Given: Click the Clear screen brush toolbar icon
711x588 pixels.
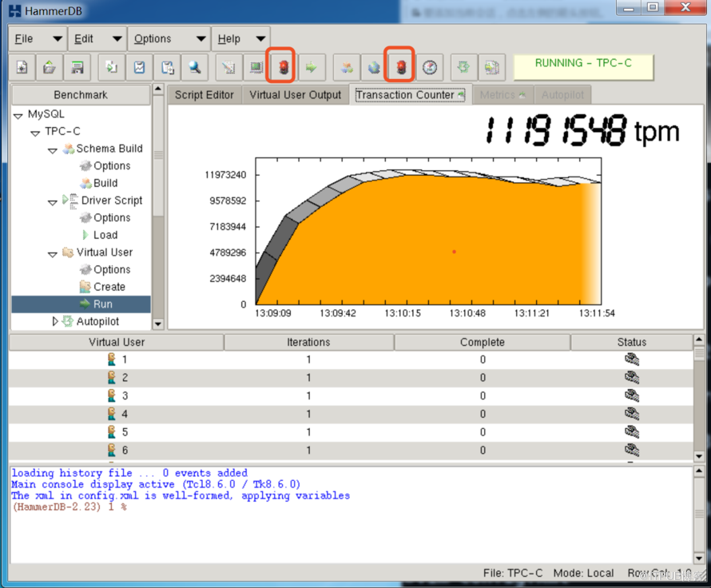Looking at the screenshot, I should click(228, 68).
